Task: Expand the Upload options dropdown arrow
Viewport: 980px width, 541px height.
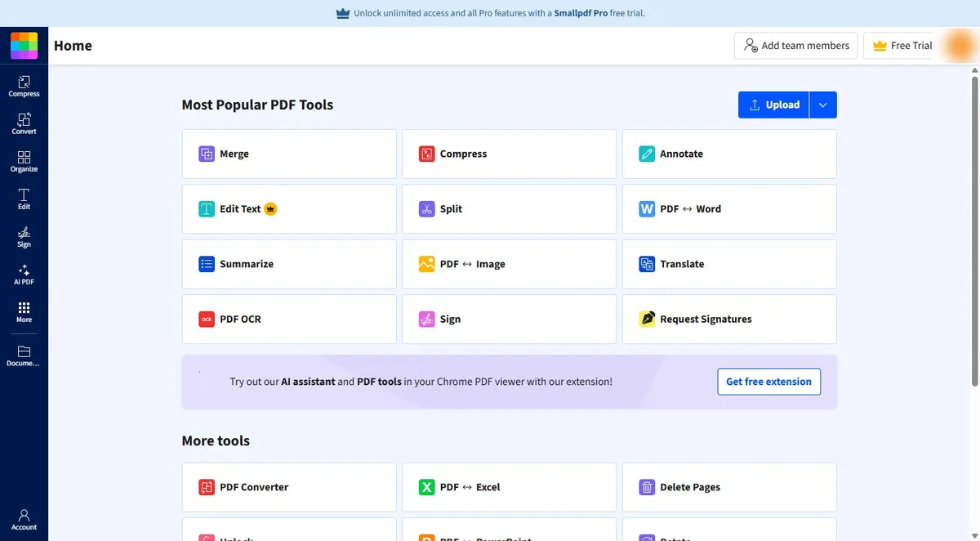Action: 823,105
